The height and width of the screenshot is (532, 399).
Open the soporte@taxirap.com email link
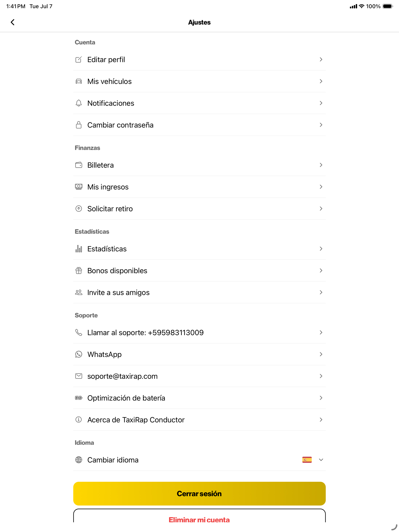(x=199, y=376)
